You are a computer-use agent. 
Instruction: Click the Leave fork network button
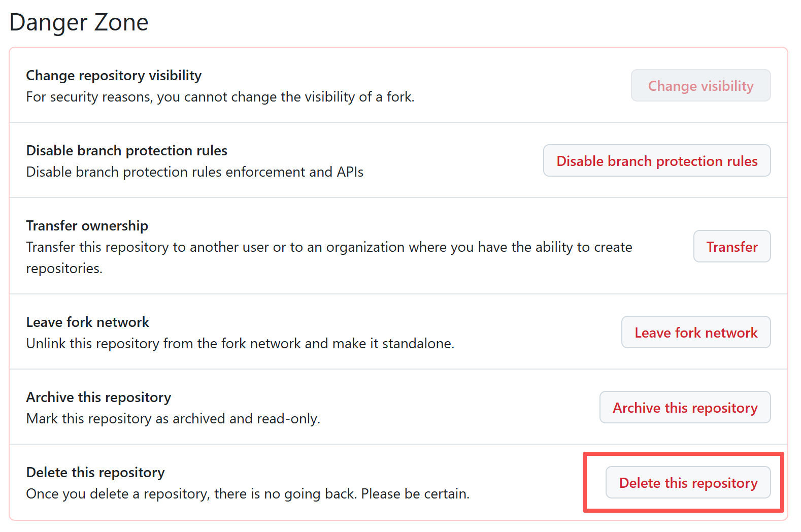click(x=695, y=332)
